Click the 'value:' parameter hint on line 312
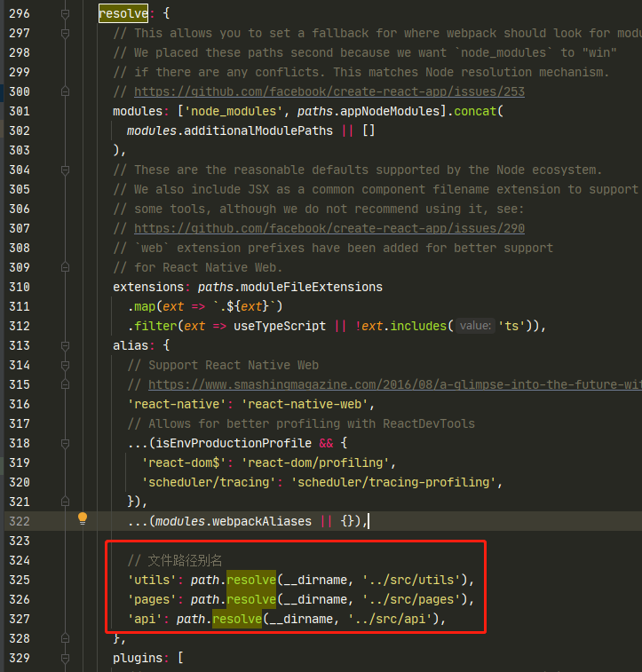Viewport: 642px width, 672px height. point(475,326)
